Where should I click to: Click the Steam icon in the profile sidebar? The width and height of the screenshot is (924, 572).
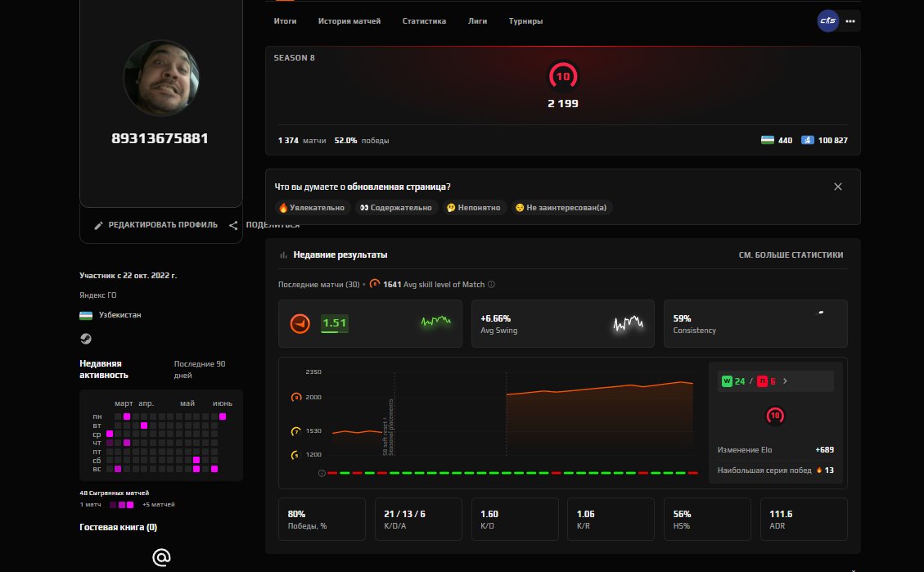point(86,339)
